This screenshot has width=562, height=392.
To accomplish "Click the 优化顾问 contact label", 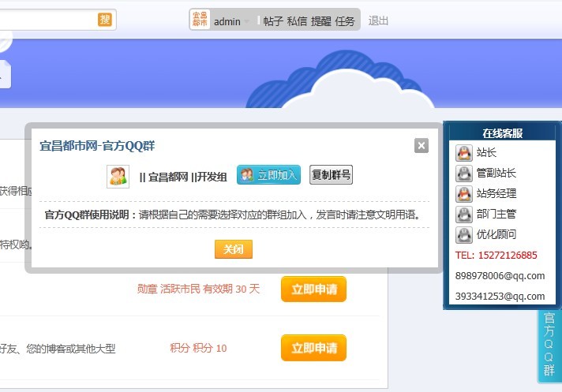I will point(496,234).
